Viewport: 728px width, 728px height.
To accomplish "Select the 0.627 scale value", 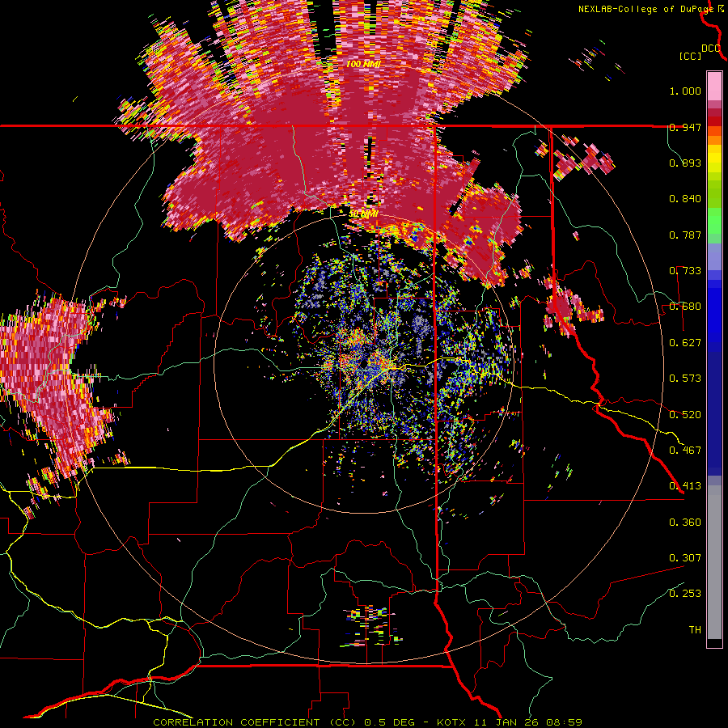I will pos(685,343).
